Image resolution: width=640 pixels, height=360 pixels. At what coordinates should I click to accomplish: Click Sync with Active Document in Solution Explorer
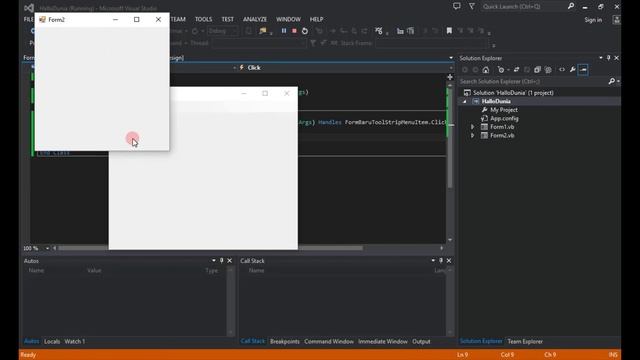click(x=516, y=70)
